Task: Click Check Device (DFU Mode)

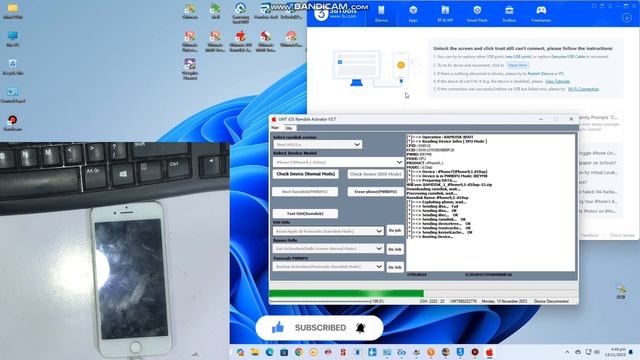Action: point(376,174)
